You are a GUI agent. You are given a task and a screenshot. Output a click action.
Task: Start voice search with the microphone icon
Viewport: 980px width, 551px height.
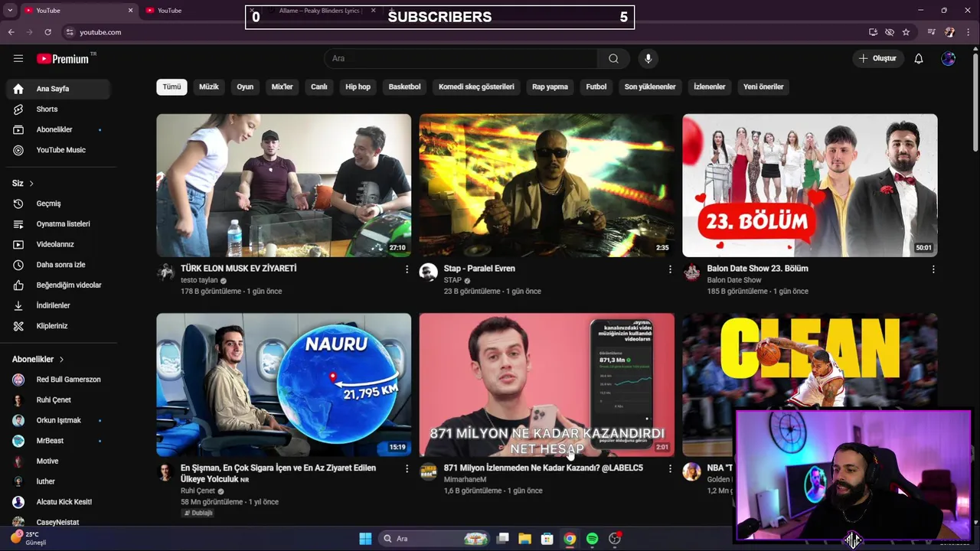(x=648, y=58)
